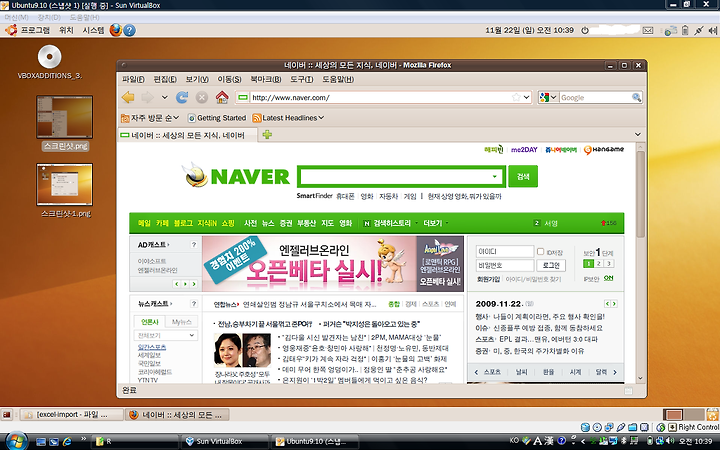Open me2DAY link at top

[x=524, y=150]
